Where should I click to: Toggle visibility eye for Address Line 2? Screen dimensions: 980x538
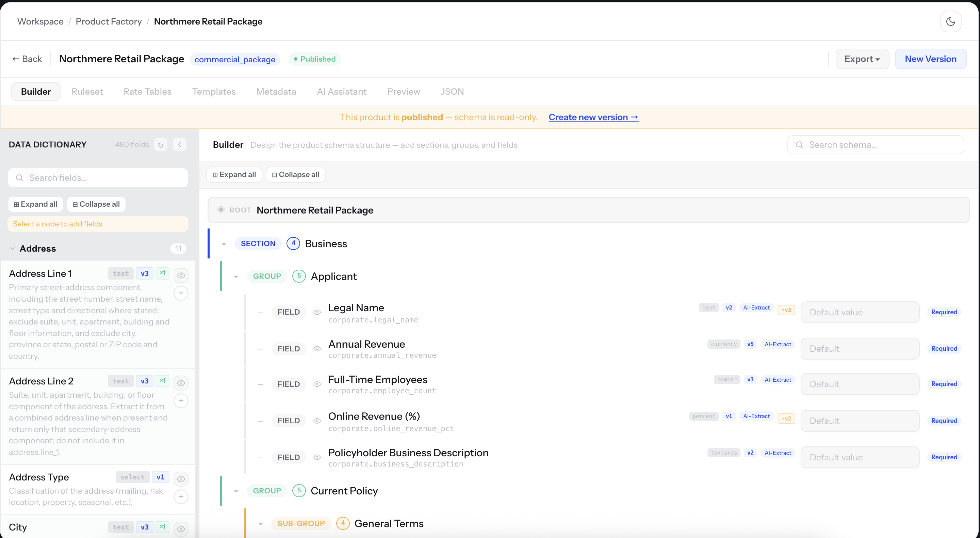click(x=181, y=383)
